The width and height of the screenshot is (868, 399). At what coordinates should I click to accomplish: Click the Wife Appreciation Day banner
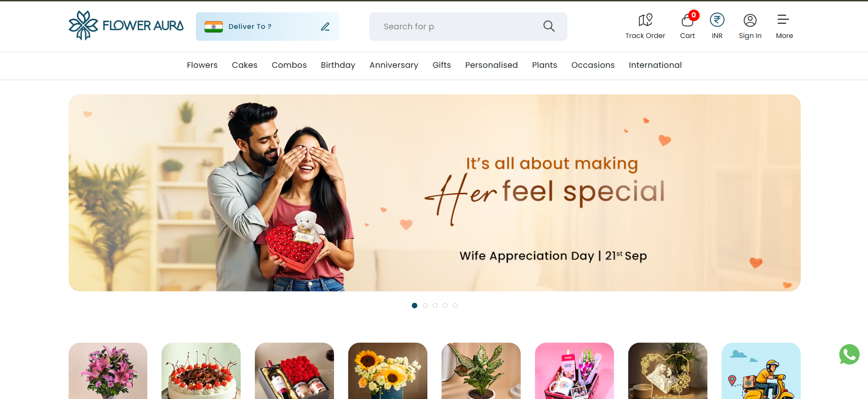[x=435, y=193]
